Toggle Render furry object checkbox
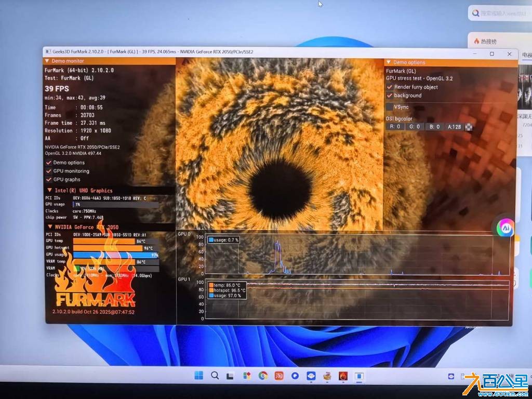 (390, 87)
